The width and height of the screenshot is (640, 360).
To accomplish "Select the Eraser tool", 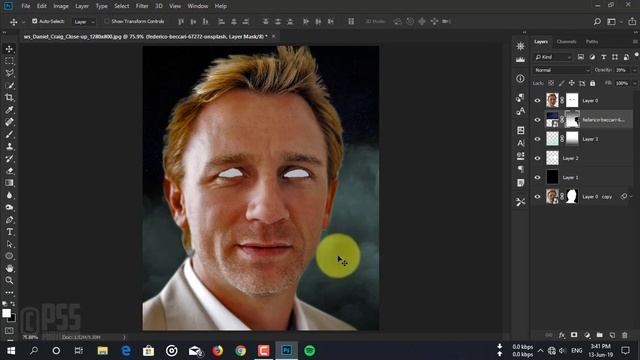I will 9,171.
